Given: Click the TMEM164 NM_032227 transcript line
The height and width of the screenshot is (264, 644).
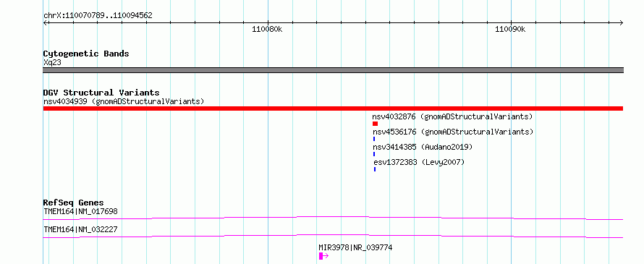Looking at the screenshot, I should click(333, 236).
